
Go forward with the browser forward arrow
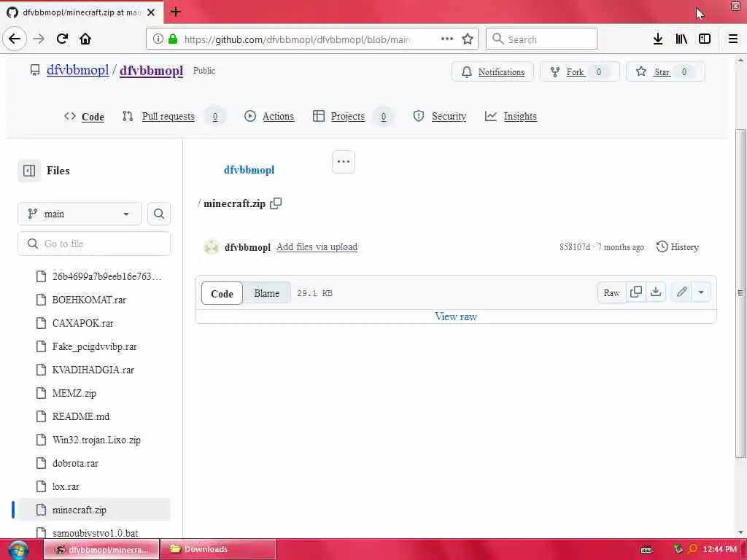click(x=39, y=39)
